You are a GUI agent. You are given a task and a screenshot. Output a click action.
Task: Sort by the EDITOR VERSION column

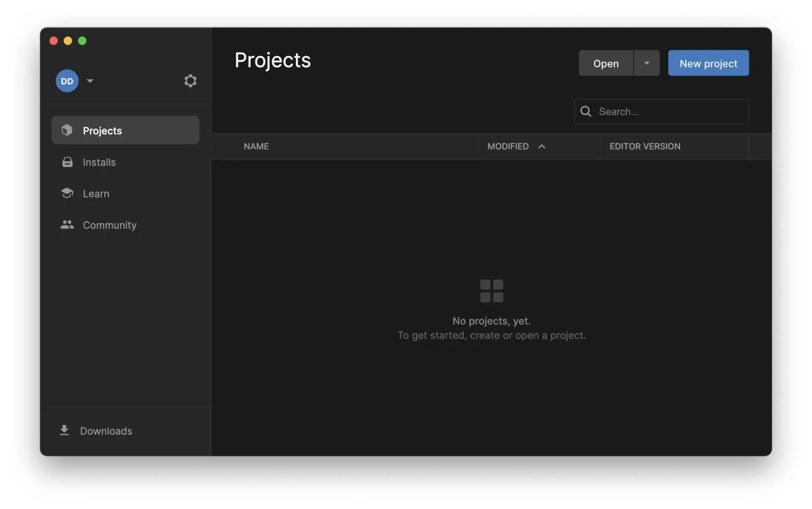click(645, 146)
